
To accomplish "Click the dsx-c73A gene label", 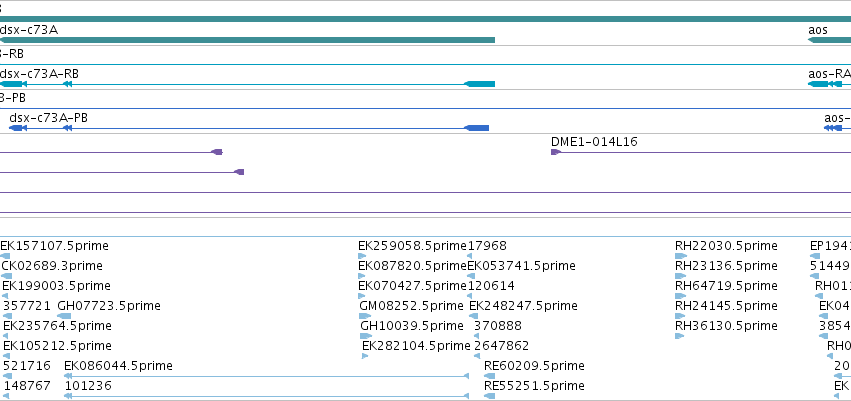I will tap(29, 30).
